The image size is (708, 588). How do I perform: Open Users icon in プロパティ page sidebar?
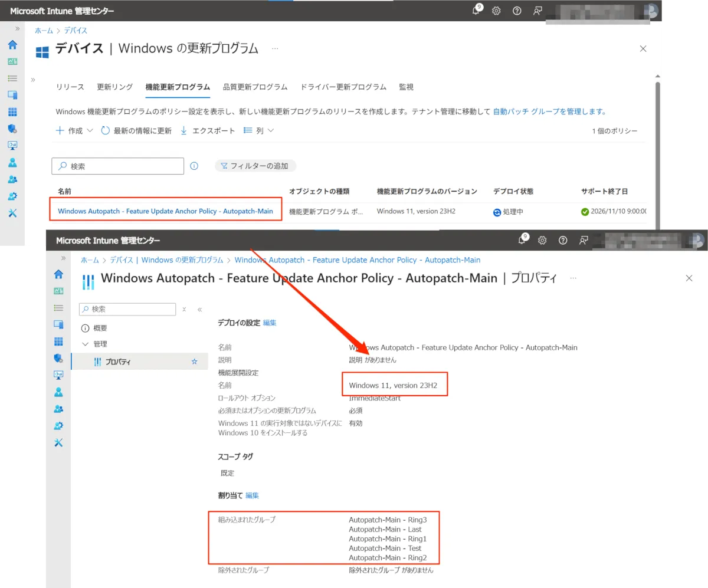click(x=58, y=392)
